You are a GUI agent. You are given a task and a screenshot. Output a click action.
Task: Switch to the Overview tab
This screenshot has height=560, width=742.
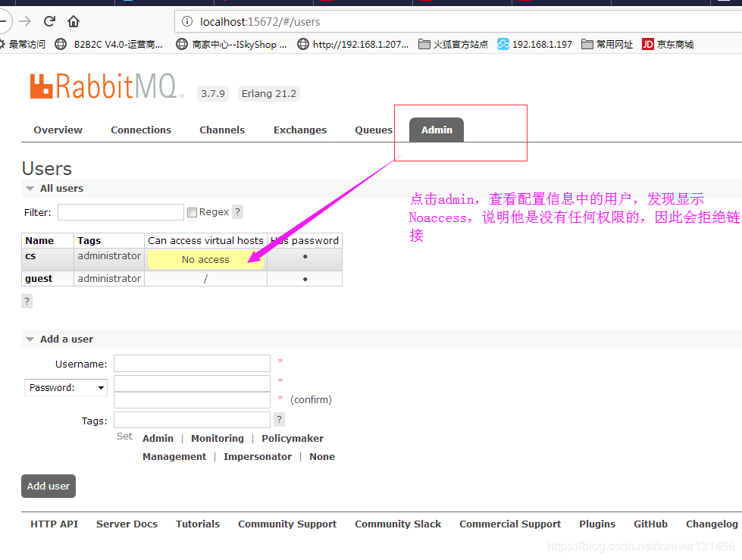click(58, 130)
